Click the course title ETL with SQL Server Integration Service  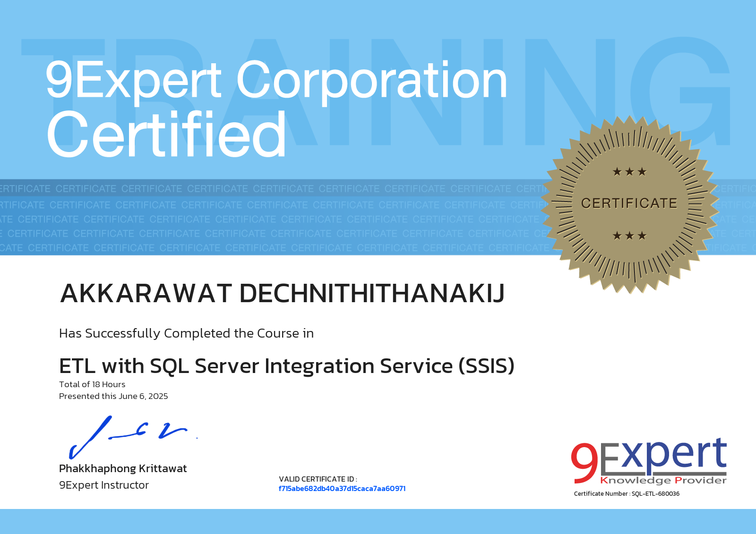pyautogui.click(x=287, y=366)
